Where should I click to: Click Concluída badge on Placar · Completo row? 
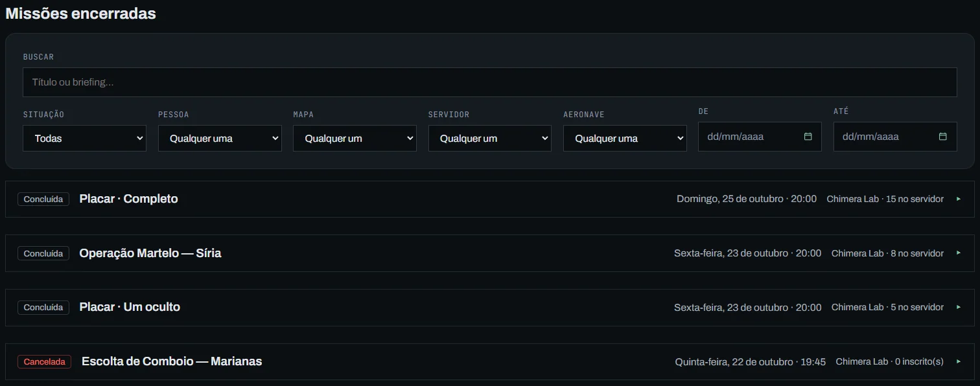[43, 199]
